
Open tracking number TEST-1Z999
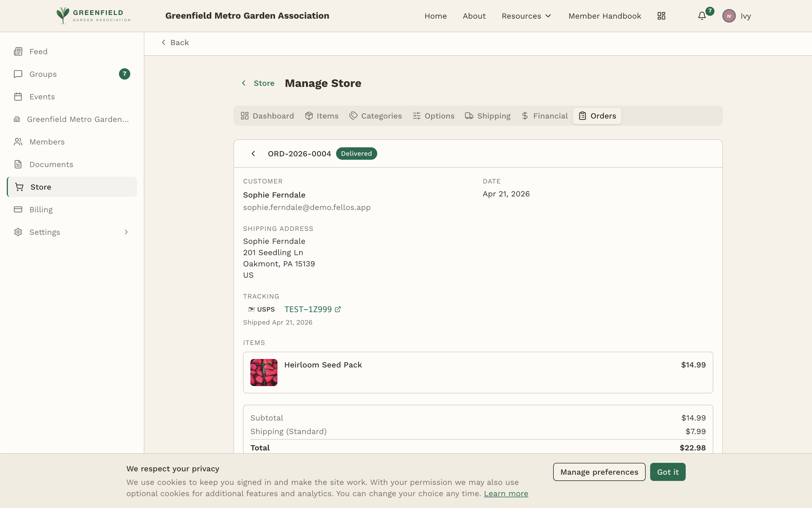(x=308, y=309)
